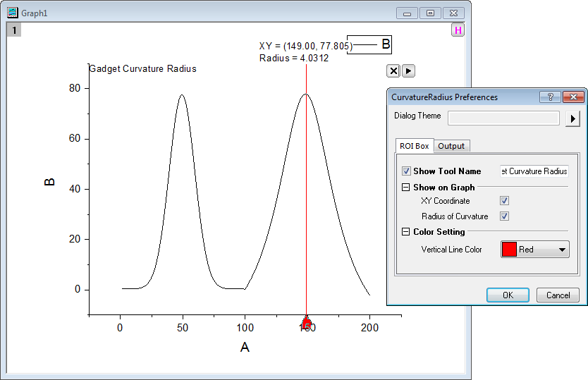The width and height of the screenshot is (588, 380).
Task: Click the Radius = 4.0312 label
Action: coord(294,58)
